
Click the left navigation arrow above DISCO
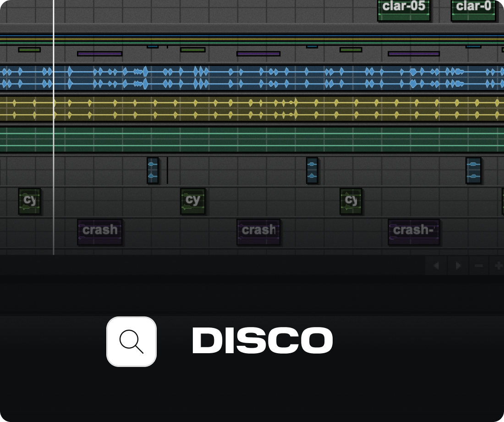(436, 266)
